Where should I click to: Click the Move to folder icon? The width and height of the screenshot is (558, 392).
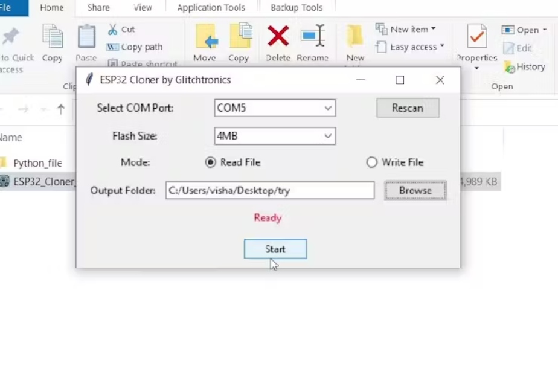[x=207, y=36]
